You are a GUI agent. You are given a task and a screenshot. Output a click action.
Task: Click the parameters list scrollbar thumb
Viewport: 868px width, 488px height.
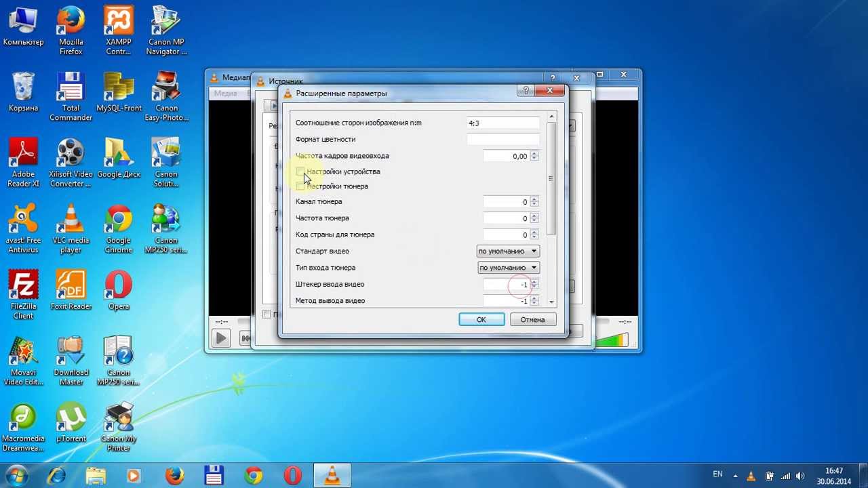tap(551, 179)
